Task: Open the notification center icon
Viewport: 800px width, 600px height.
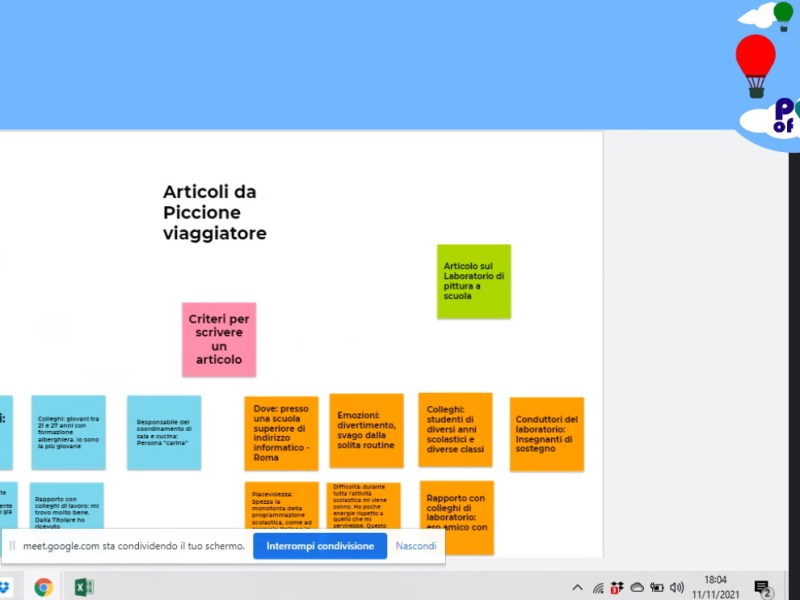Action: pos(762,588)
